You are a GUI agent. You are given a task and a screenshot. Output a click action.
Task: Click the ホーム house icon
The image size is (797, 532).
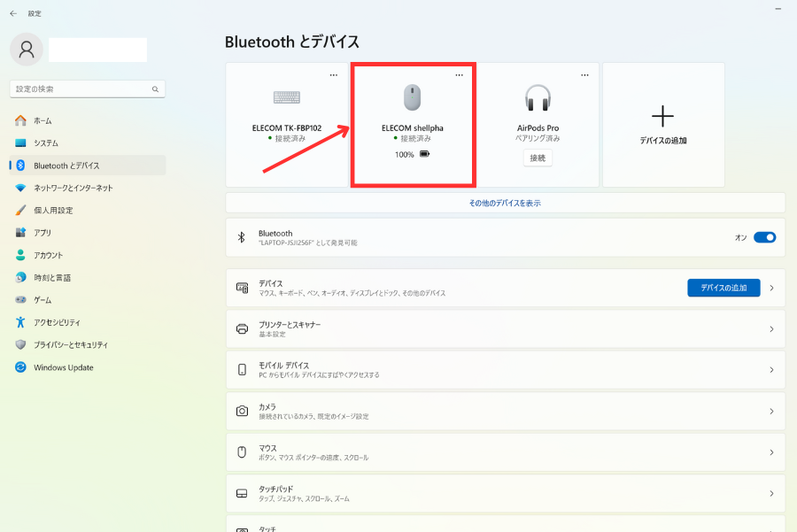(x=20, y=120)
